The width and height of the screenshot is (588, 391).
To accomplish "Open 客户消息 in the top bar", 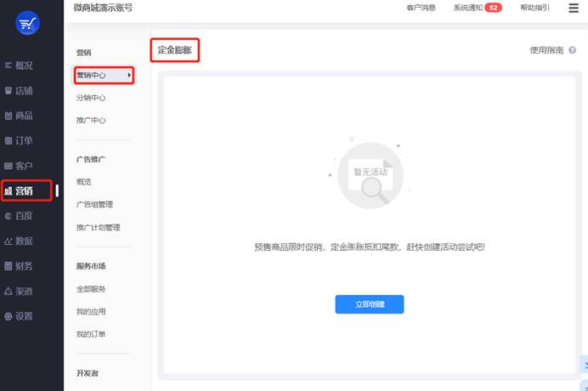I will pyautogui.click(x=421, y=8).
